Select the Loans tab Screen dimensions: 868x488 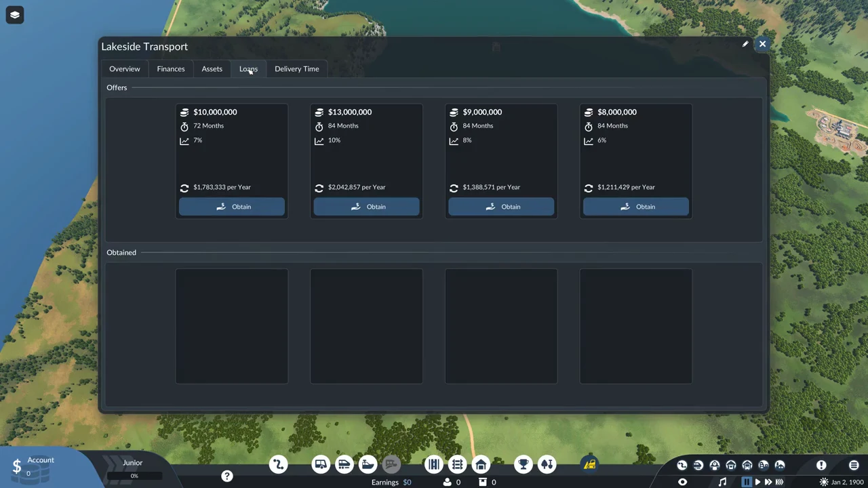pyautogui.click(x=248, y=68)
